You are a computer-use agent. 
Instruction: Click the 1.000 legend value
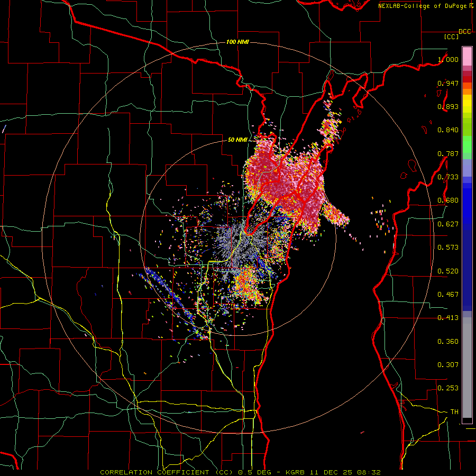pyautogui.click(x=448, y=59)
